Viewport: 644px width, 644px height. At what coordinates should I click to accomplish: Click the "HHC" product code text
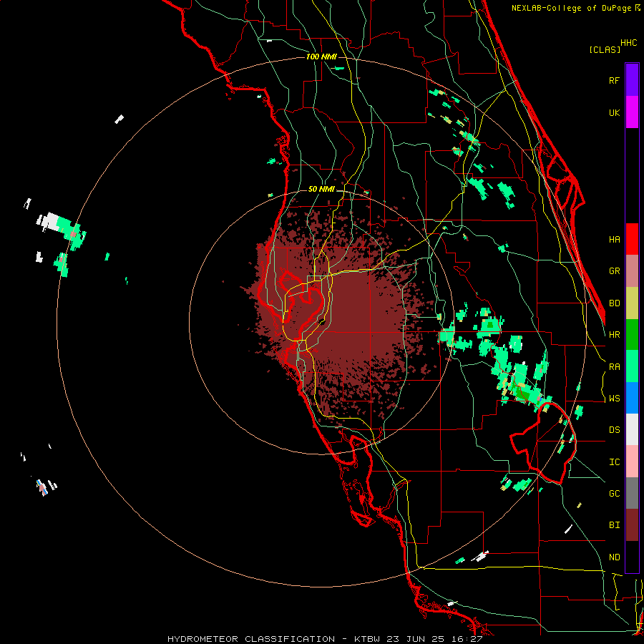[629, 43]
